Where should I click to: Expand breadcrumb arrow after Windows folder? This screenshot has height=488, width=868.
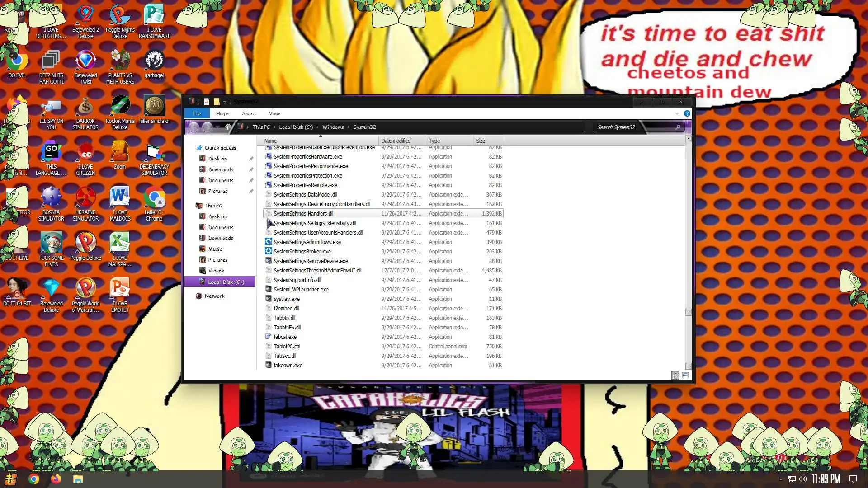point(348,127)
